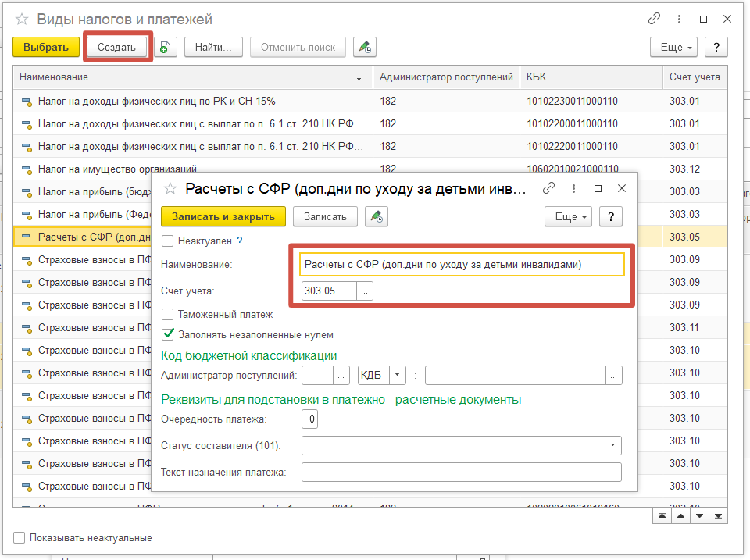The image size is (750, 560).
Task: Enable the Таможенный платеж checkbox
Action: coord(167,315)
